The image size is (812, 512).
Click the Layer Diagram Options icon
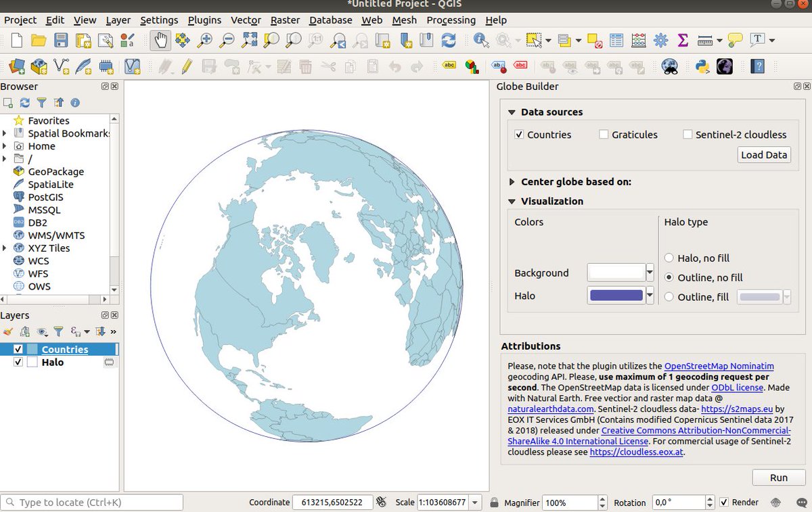[472, 66]
